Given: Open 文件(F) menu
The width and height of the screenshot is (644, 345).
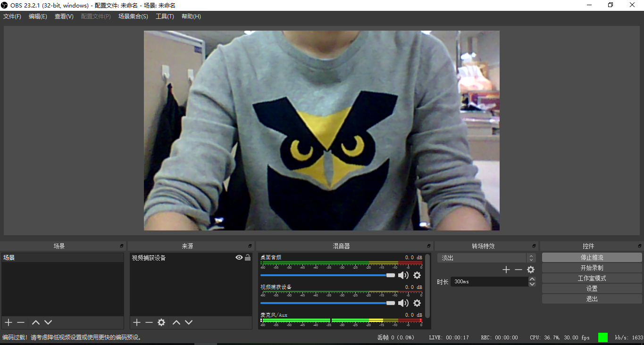Looking at the screenshot, I should pyautogui.click(x=12, y=16).
